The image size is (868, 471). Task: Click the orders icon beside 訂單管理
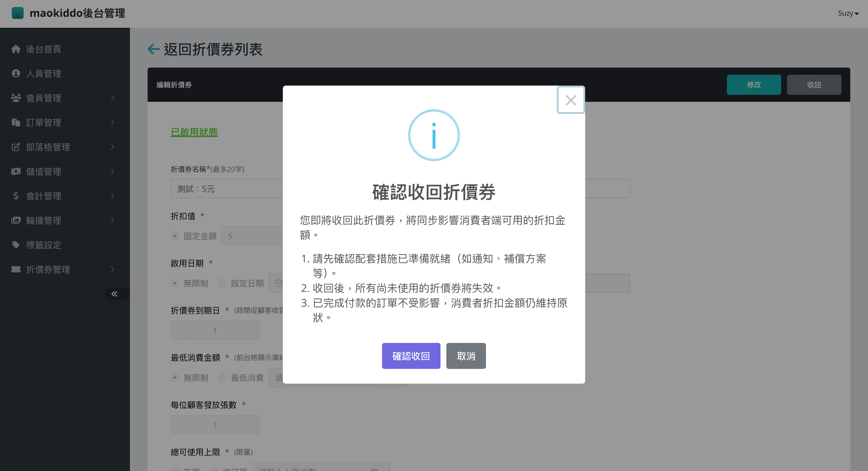tap(16, 122)
